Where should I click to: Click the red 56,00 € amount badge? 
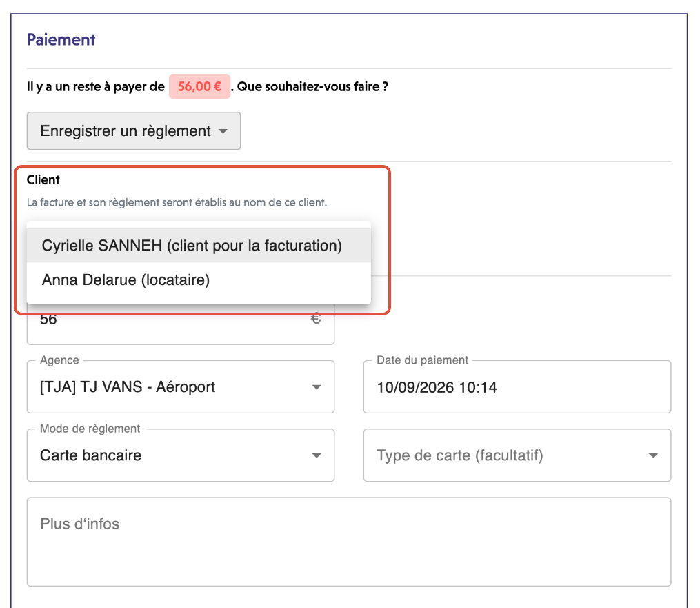(199, 86)
